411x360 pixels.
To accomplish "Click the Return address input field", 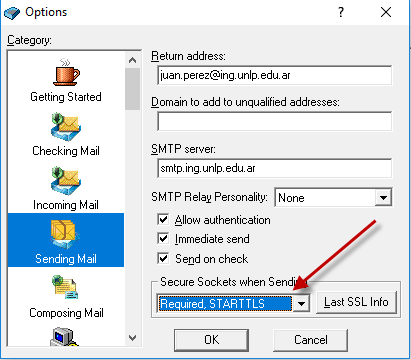I will click(275, 75).
